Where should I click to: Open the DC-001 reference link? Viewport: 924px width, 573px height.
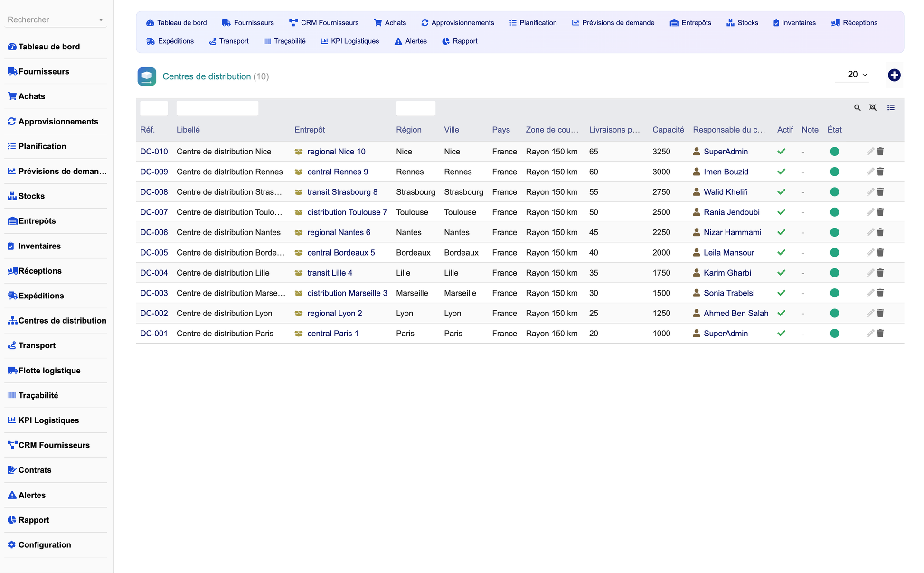coord(154,333)
